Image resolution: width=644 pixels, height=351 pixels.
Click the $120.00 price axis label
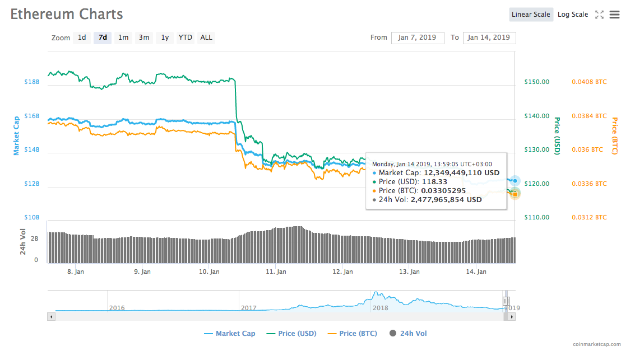(536, 184)
